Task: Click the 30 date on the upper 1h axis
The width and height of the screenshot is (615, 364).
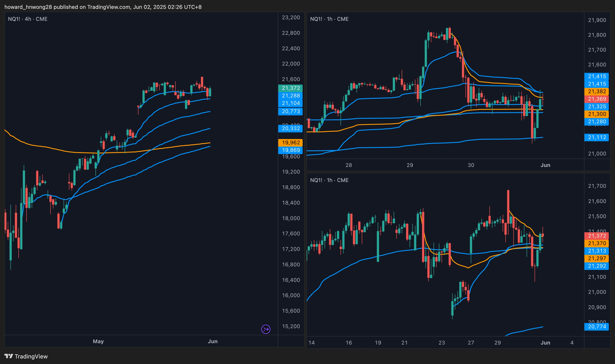Action: coord(471,165)
